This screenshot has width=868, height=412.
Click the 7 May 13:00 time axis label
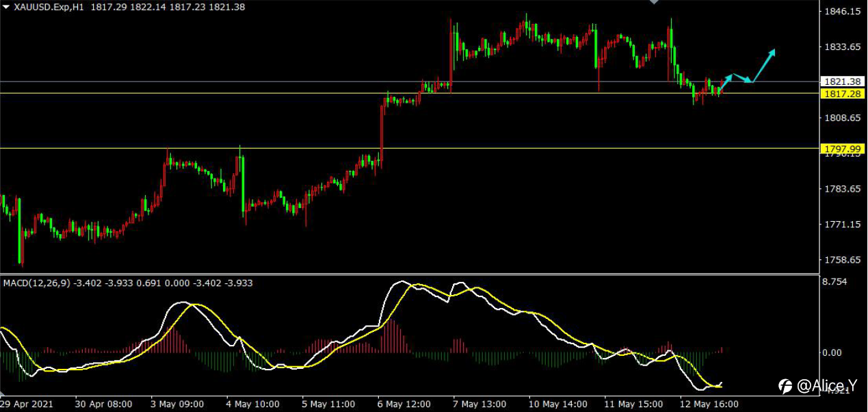[x=479, y=404]
